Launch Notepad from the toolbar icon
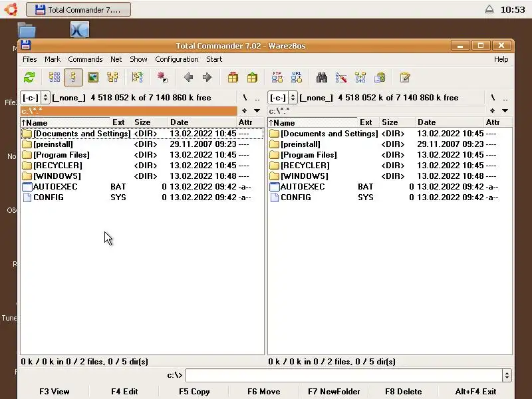This screenshot has width=532, height=399. tap(405, 77)
